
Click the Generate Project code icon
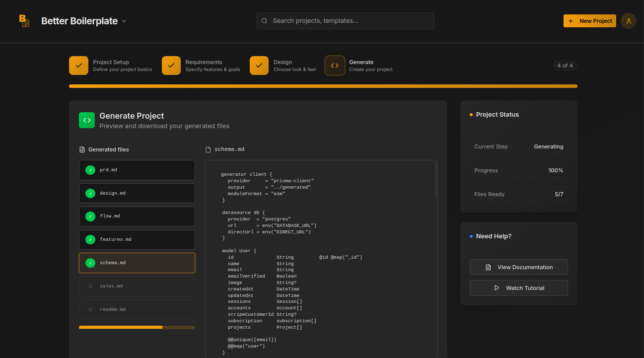coord(87,120)
